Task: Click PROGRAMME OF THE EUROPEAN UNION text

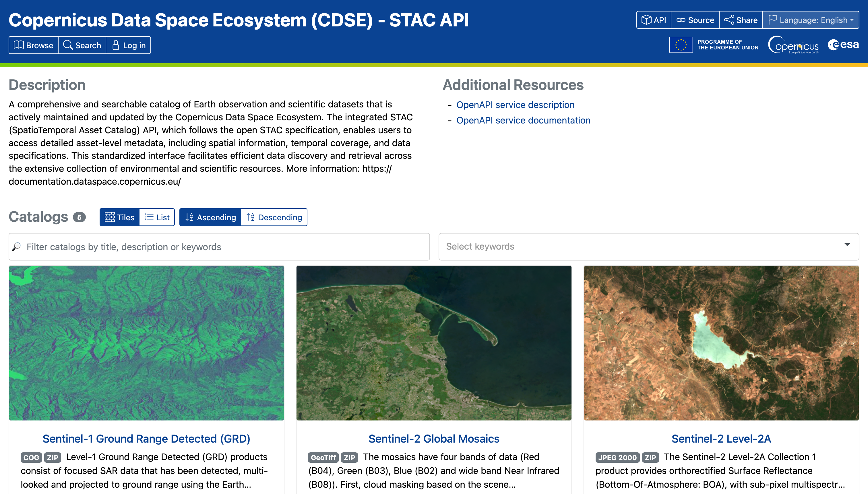Action: point(728,45)
